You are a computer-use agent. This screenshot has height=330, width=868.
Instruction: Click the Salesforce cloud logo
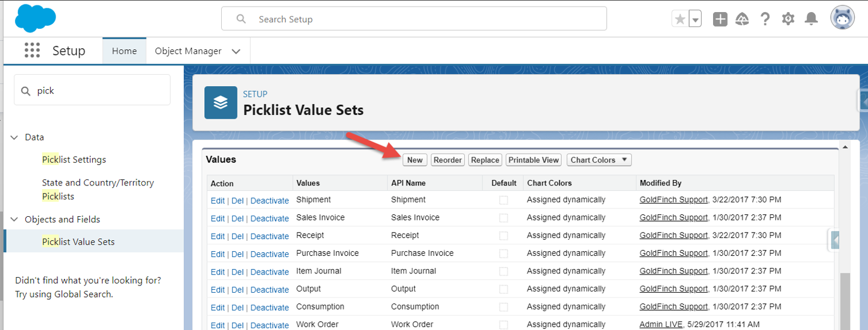[36, 18]
